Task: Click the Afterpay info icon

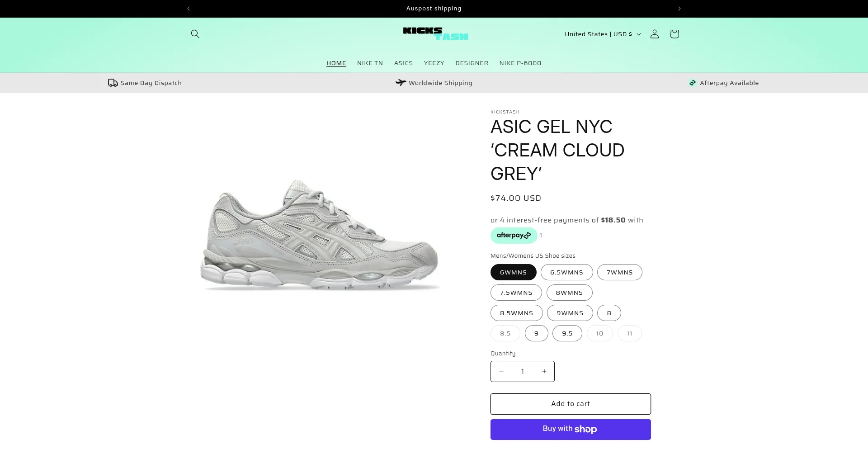Action: click(541, 236)
